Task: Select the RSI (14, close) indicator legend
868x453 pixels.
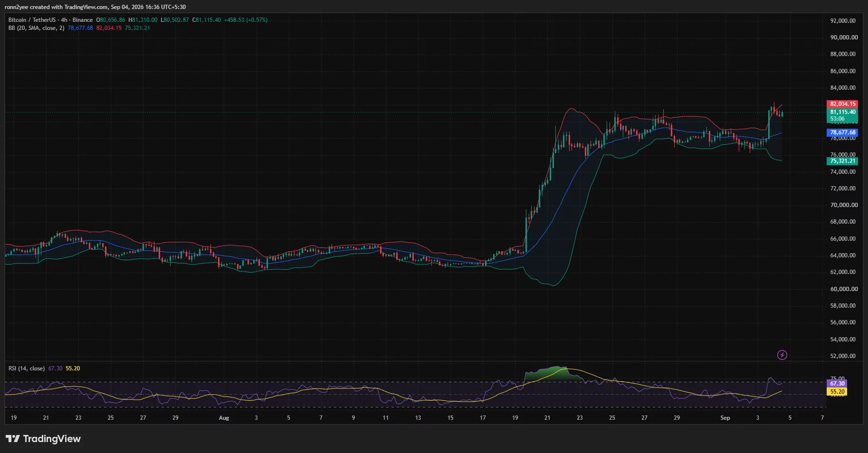Action: (x=27, y=368)
